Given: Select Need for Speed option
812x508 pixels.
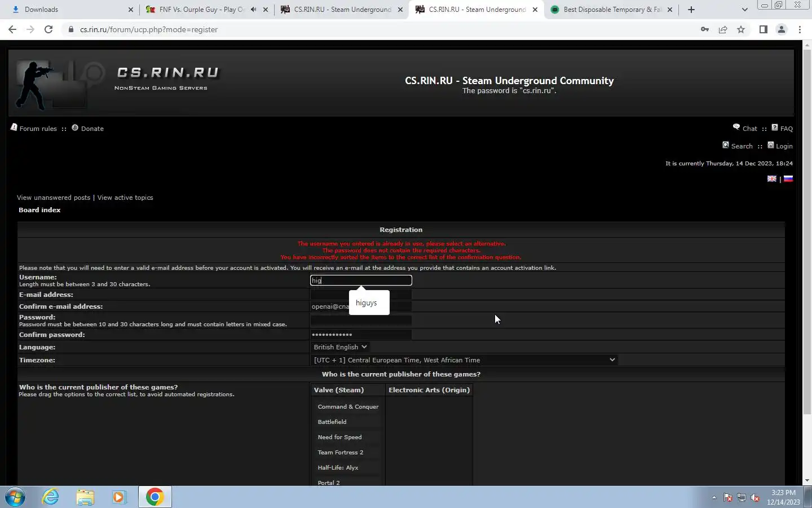Looking at the screenshot, I should pos(348,437).
